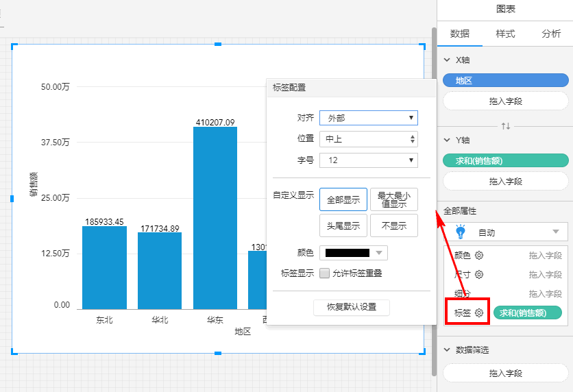573x392 pixels.
Task: Switch to the 分析 tab
Action: click(x=550, y=34)
